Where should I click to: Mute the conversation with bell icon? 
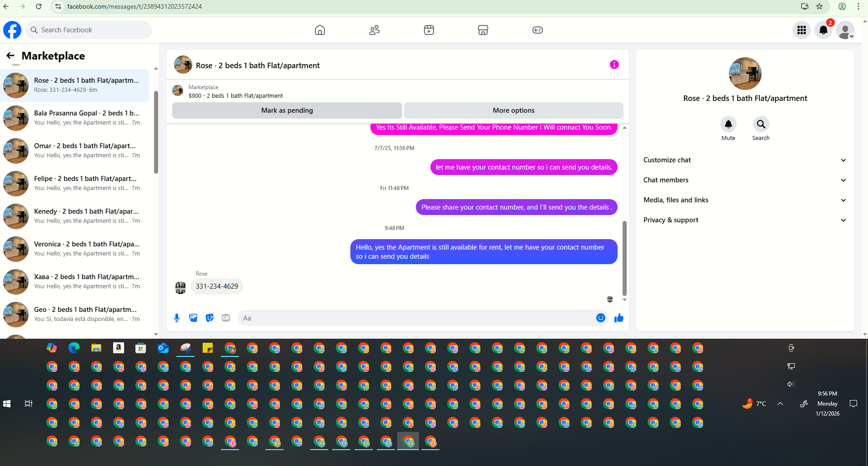(x=728, y=124)
